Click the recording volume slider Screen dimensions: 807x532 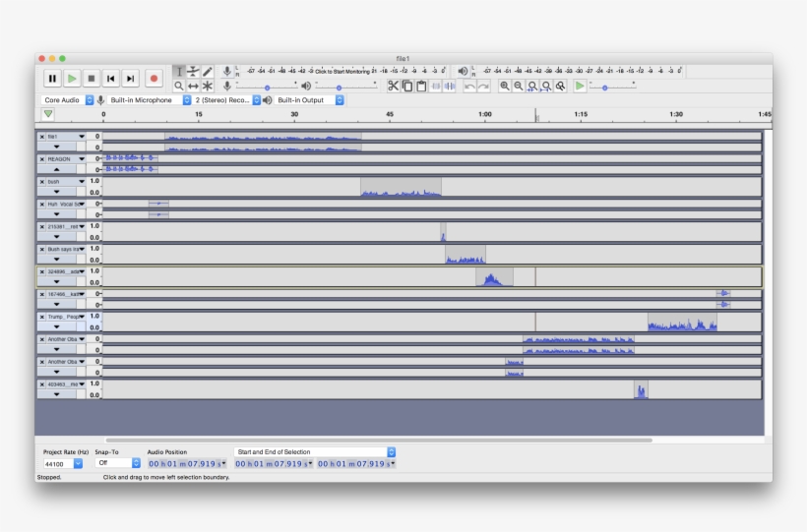[x=267, y=86]
